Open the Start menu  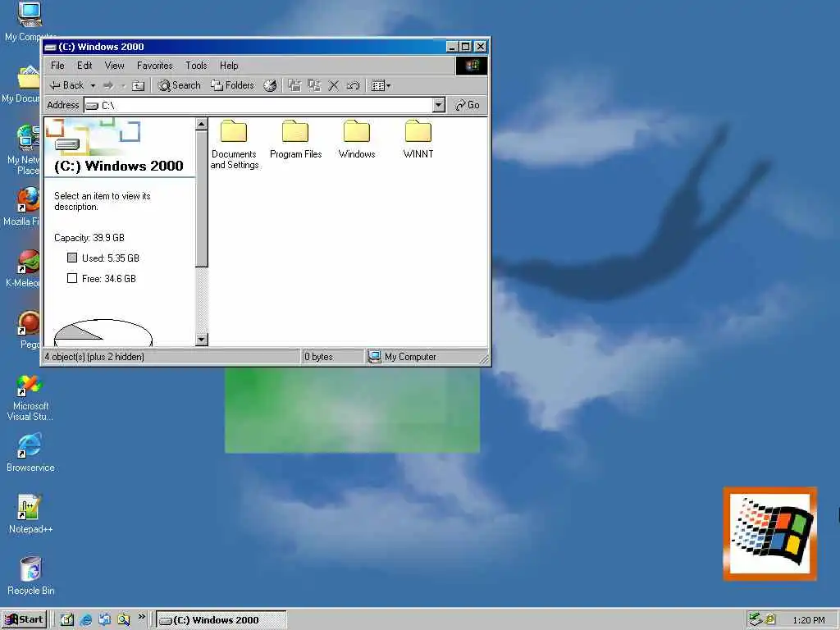coord(24,619)
